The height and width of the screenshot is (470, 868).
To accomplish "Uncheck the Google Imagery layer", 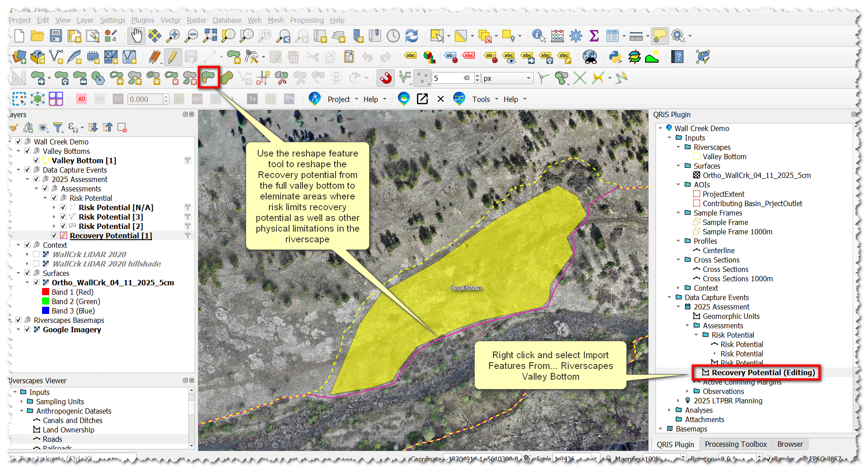I will pos(27,330).
